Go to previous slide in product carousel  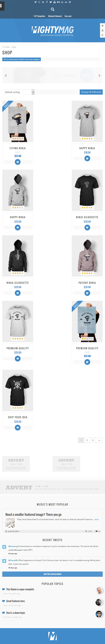tap(6, 76)
